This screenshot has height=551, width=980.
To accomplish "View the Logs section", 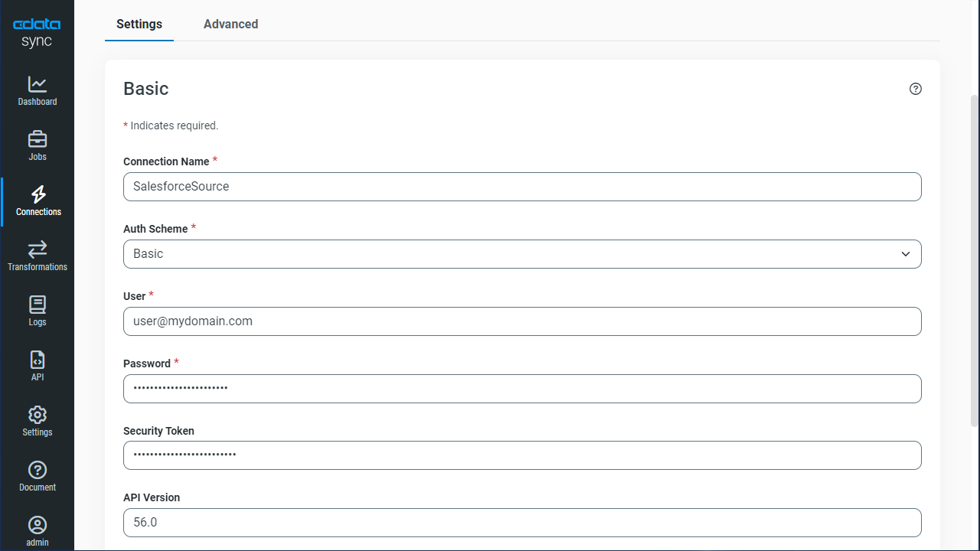I will point(37,311).
